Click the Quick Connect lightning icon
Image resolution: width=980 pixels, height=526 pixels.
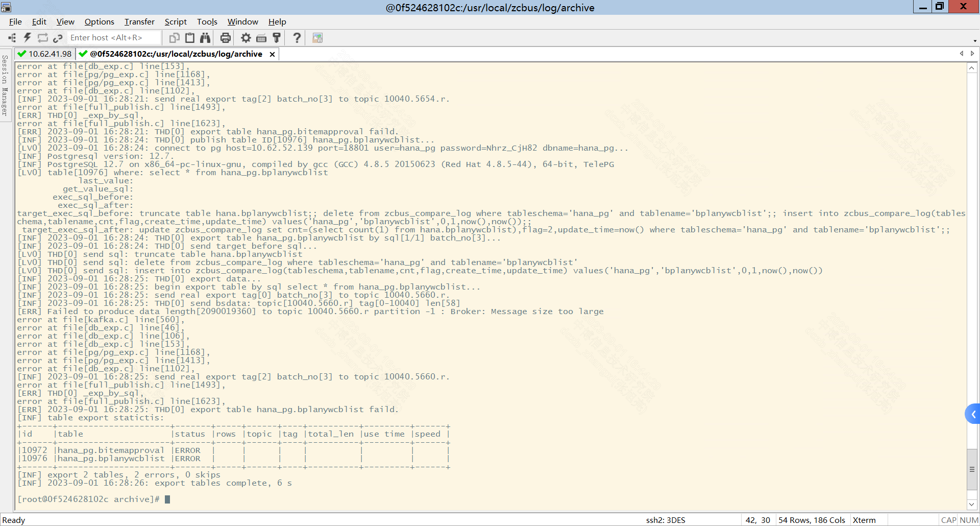(x=28, y=38)
